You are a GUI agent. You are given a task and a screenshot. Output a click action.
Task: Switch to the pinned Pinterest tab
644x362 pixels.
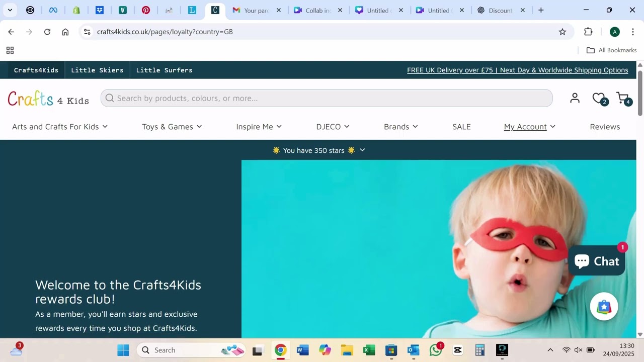tap(146, 10)
